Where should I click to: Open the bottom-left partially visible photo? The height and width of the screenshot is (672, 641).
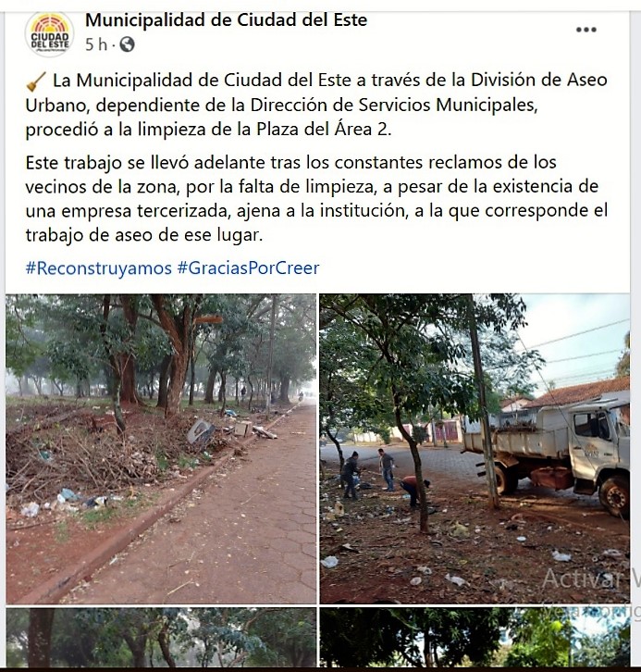(161, 637)
